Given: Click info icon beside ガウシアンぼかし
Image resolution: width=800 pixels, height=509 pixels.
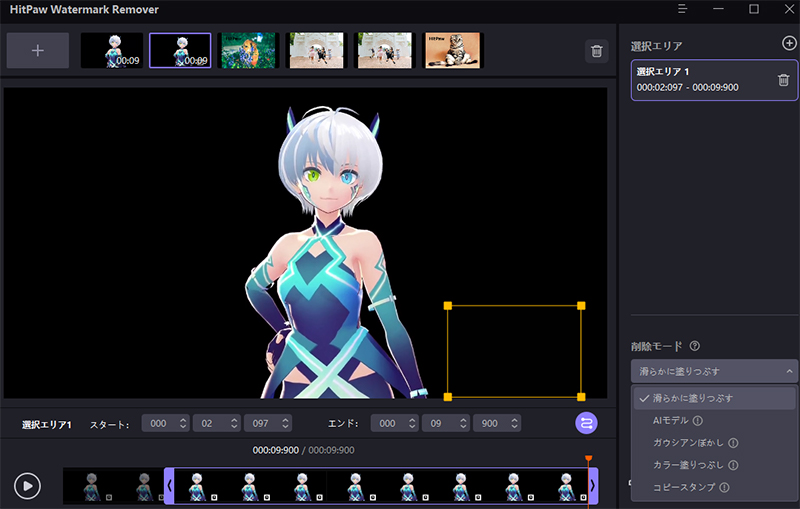Looking at the screenshot, I should (x=733, y=443).
